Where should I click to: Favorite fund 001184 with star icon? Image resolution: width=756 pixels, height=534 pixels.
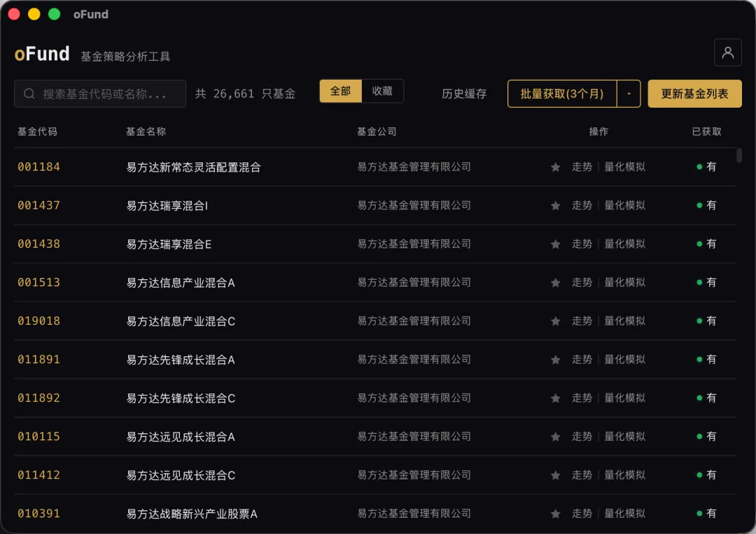point(555,167)
